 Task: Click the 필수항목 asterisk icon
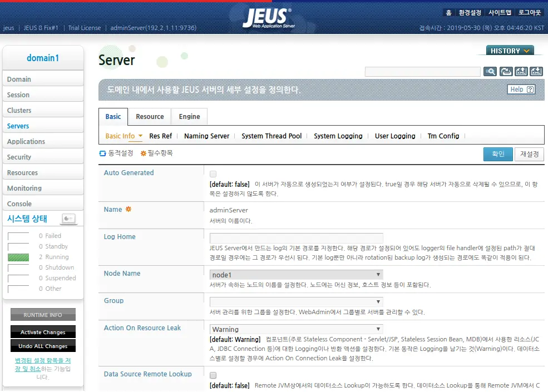(144, 153)
